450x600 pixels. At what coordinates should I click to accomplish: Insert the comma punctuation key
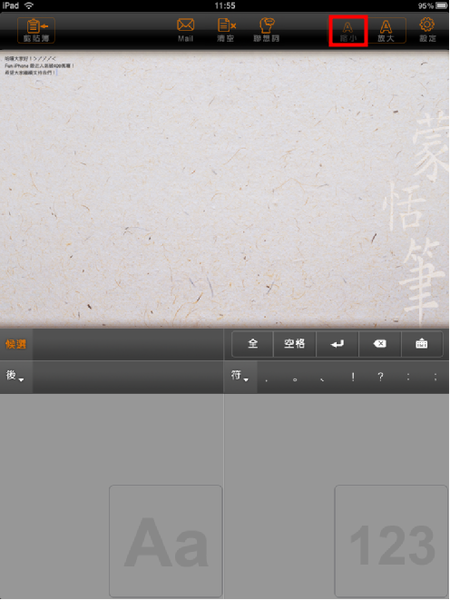[266, 378]
